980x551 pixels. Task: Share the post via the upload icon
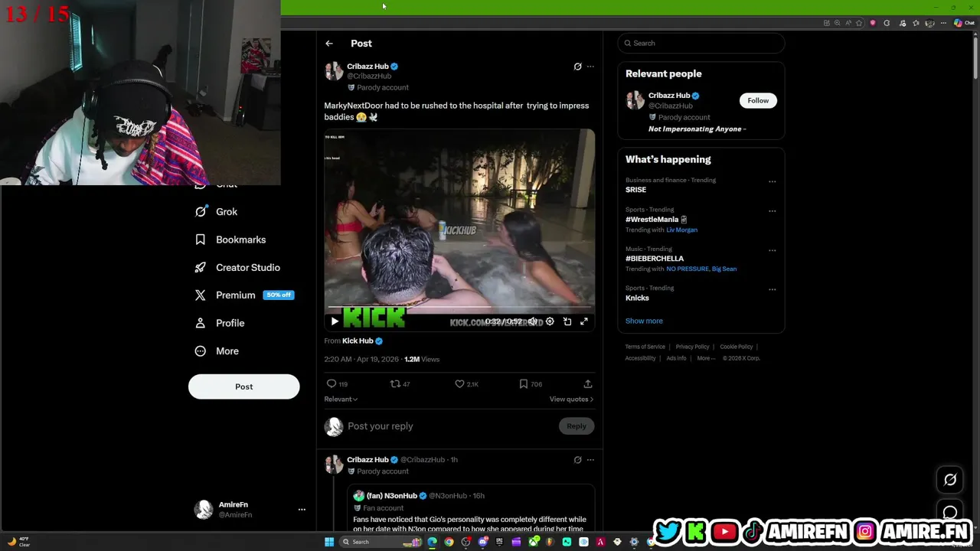(x=587, y=384)
